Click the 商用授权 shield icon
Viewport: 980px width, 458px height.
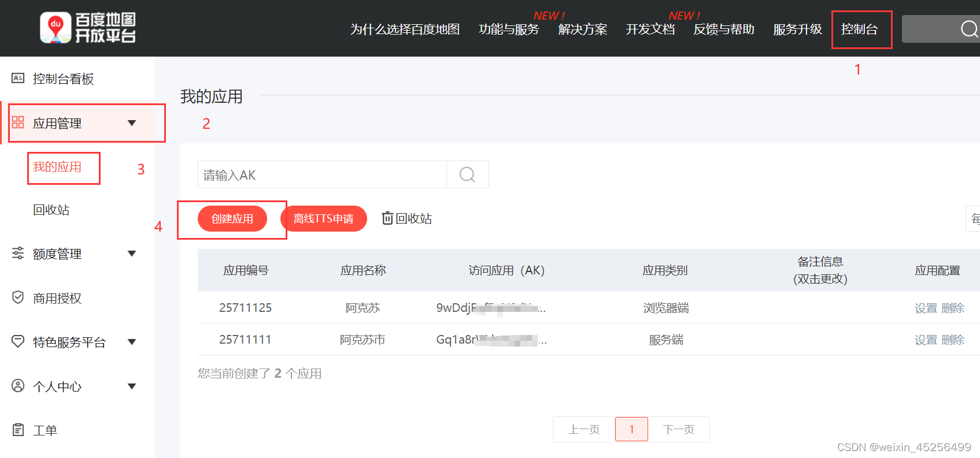point(18,297)
